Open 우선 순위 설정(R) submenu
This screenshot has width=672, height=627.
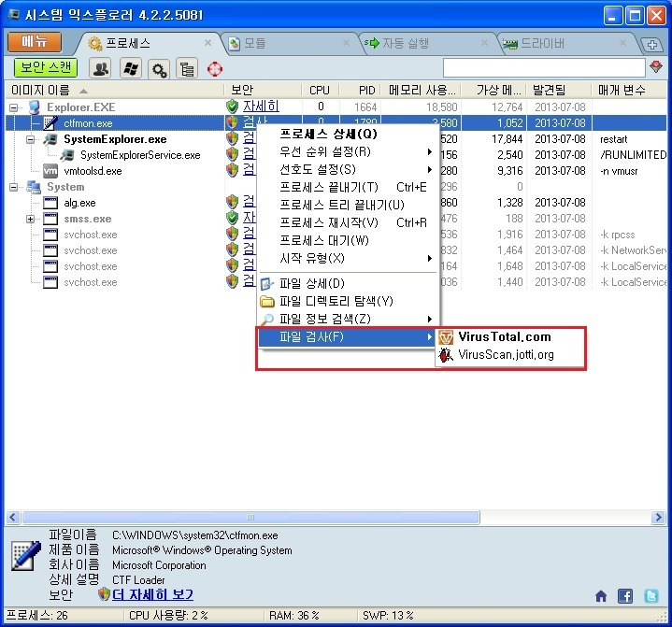click(349, 151)
